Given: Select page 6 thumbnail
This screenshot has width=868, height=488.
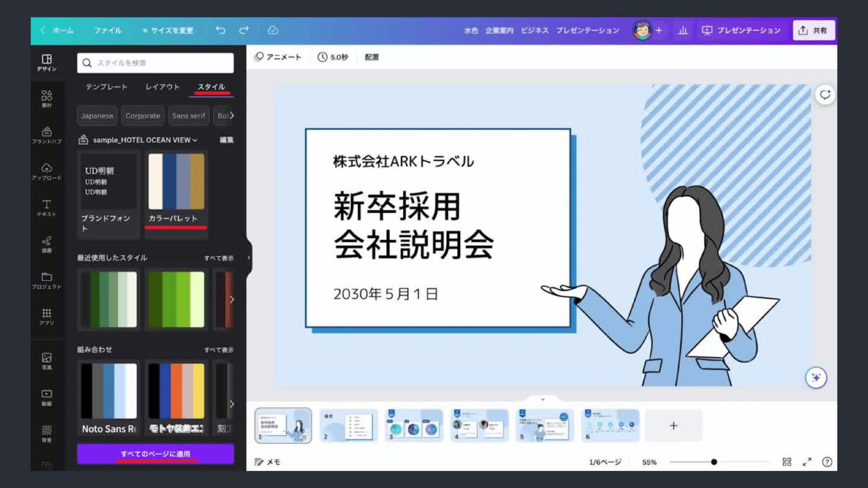Looking at the screenshot, I should tap(610, 425).
